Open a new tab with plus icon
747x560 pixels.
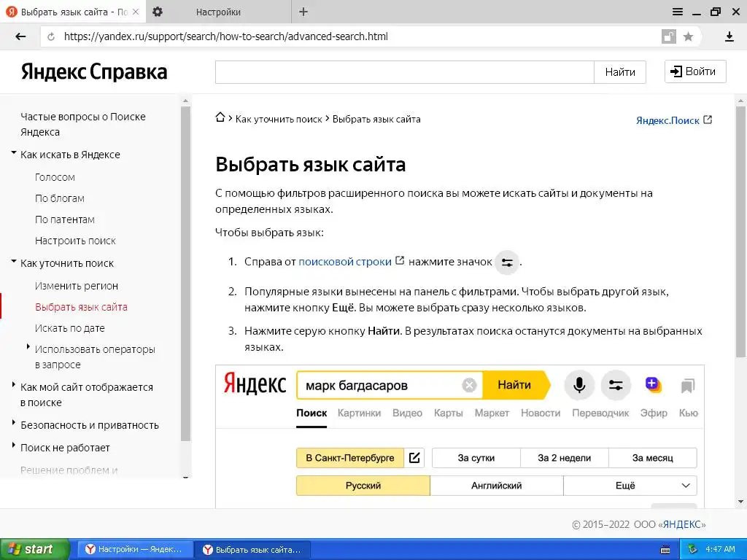coord(303,12)
